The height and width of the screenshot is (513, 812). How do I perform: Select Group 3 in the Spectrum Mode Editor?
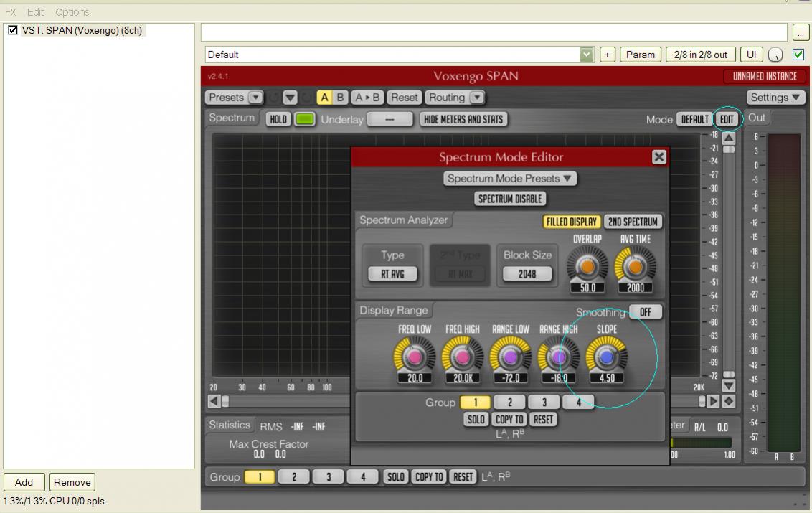click(544, 402)
